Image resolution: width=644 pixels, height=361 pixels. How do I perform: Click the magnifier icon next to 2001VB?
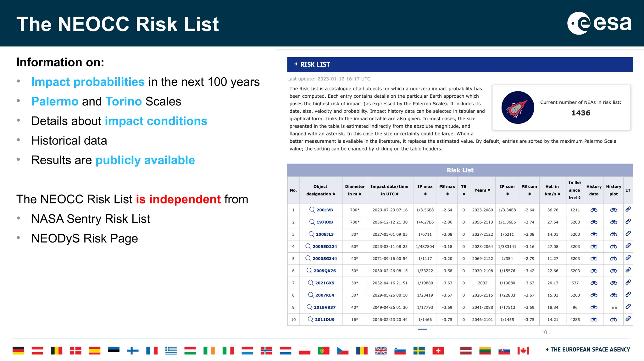coord(312,210)
